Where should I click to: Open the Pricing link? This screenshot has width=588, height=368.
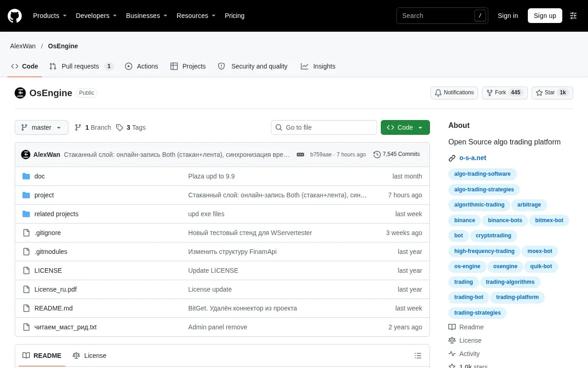coord(234,16)
